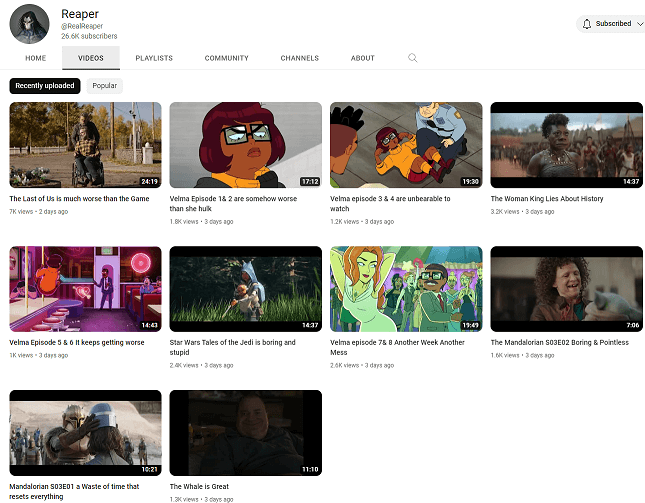Image resolution: width=645 pixels, height=503 pixels.
Task: Click title 'The Last of Us is much worse than the Game'
Action: [79, 199]
